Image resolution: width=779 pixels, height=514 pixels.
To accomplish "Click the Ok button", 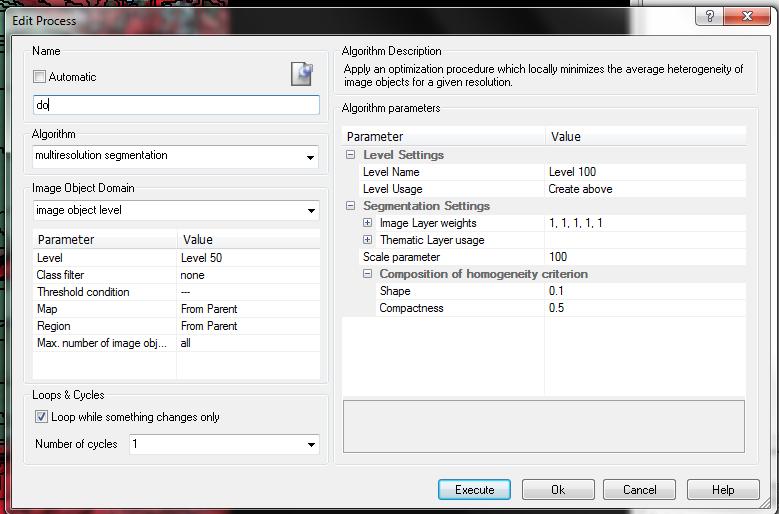I will (558, 490).
